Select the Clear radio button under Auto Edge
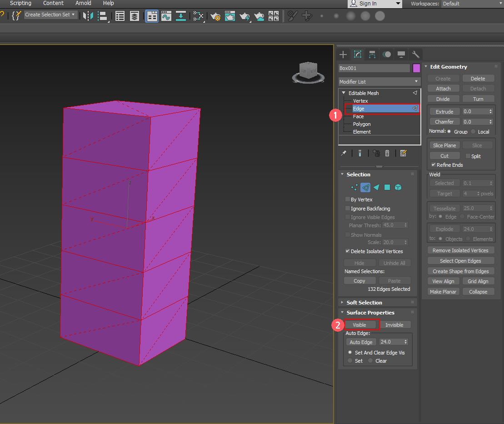The height and width of the screenshot is (424, 504). [370, 361]
